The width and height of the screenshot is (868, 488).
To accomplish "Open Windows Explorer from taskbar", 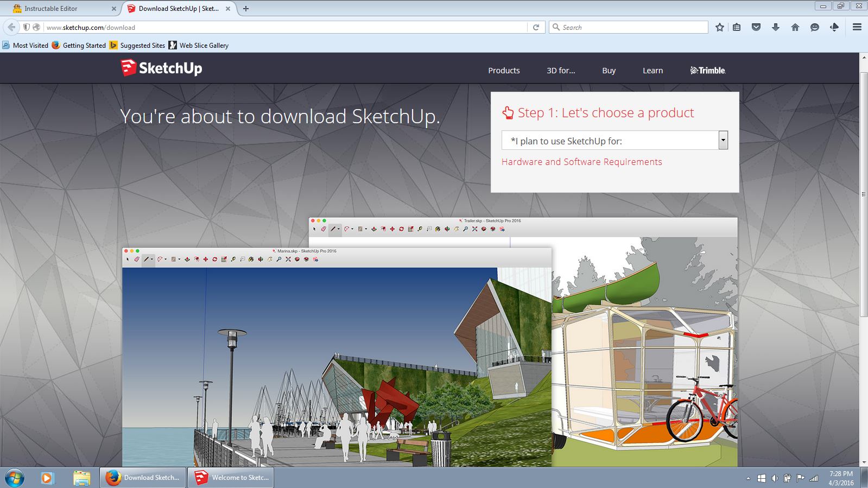I will pos(81,478).
